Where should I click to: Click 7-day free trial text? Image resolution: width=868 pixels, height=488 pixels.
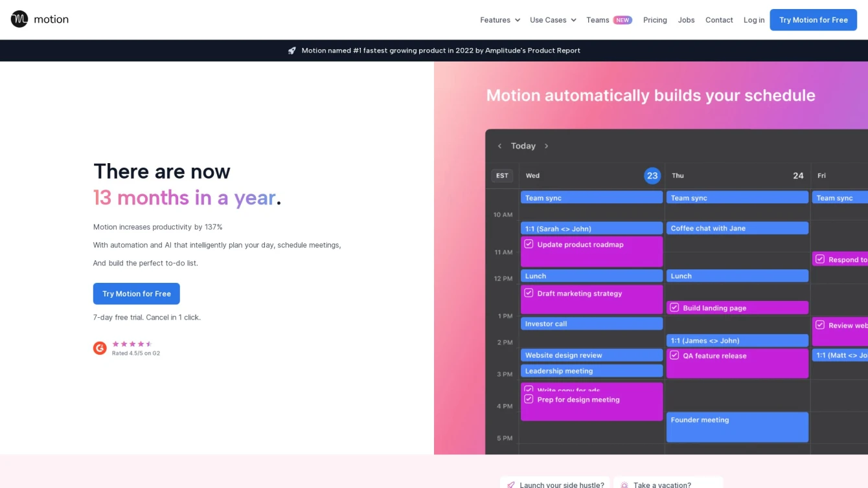coord(147,317)
